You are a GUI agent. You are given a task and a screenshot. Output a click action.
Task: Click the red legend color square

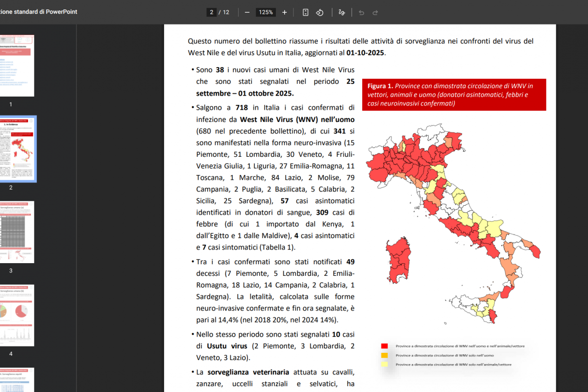(385, 346)
